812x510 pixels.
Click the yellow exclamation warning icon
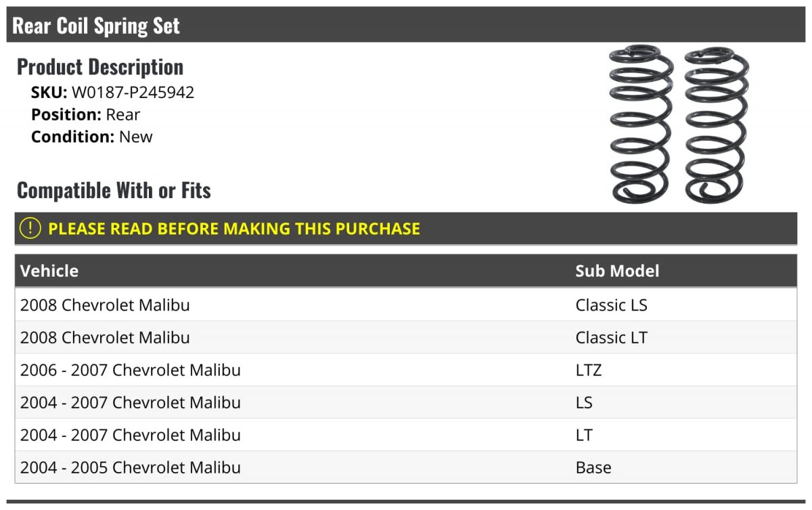[30, 229]
